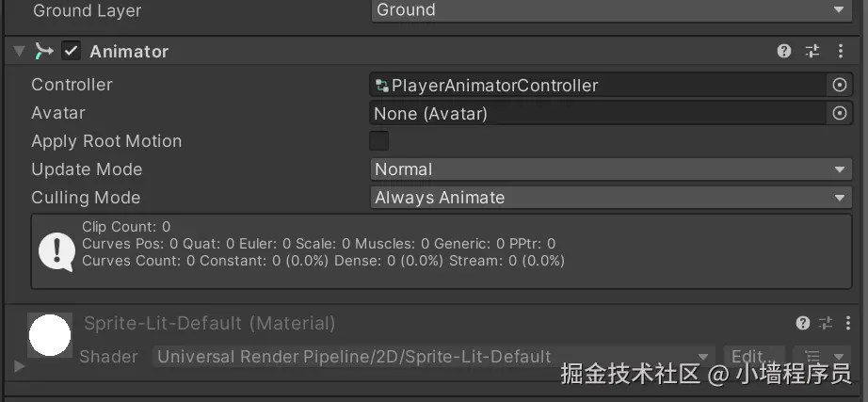Open Animator more options menu
Image resolution: width=868 pixels, height=402 pixels.
pos(840,51)
